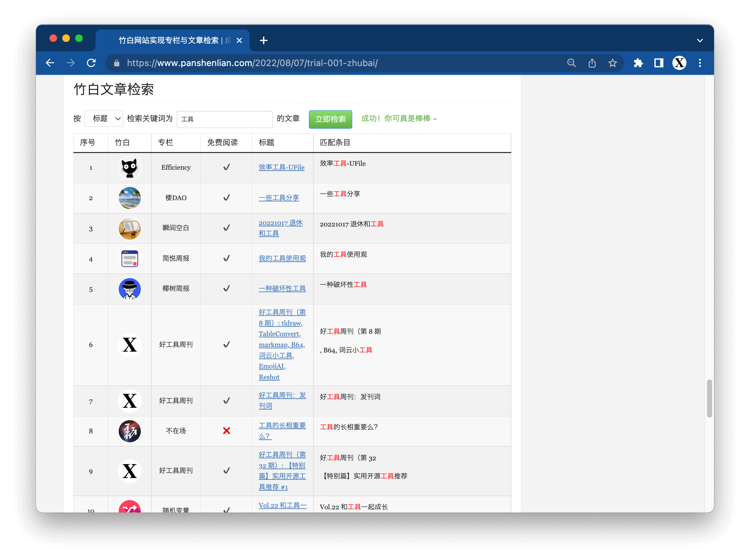
Task: Reload the current page
Action: click(91, 63)
